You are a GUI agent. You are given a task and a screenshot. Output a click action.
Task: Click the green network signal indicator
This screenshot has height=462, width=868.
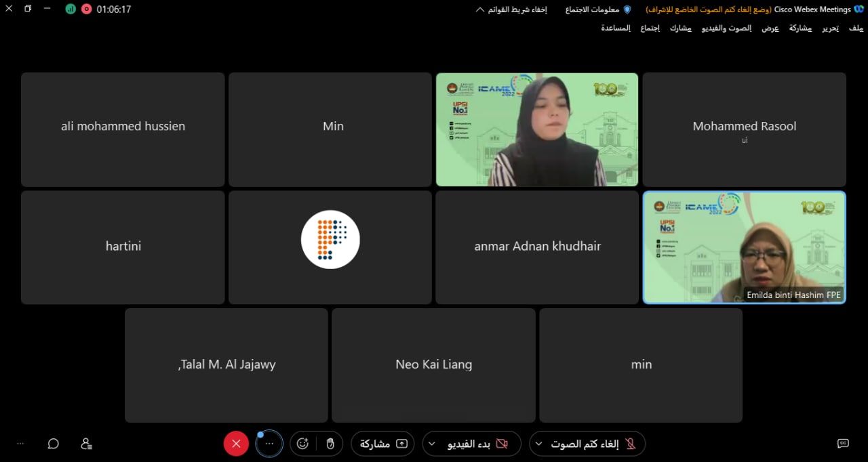click(71, 9)
